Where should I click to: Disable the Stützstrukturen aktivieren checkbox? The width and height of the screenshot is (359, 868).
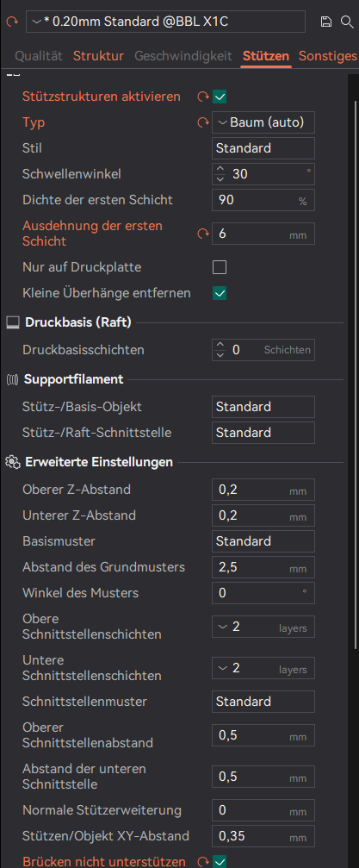pyautogui.click(x=220, y=97)
